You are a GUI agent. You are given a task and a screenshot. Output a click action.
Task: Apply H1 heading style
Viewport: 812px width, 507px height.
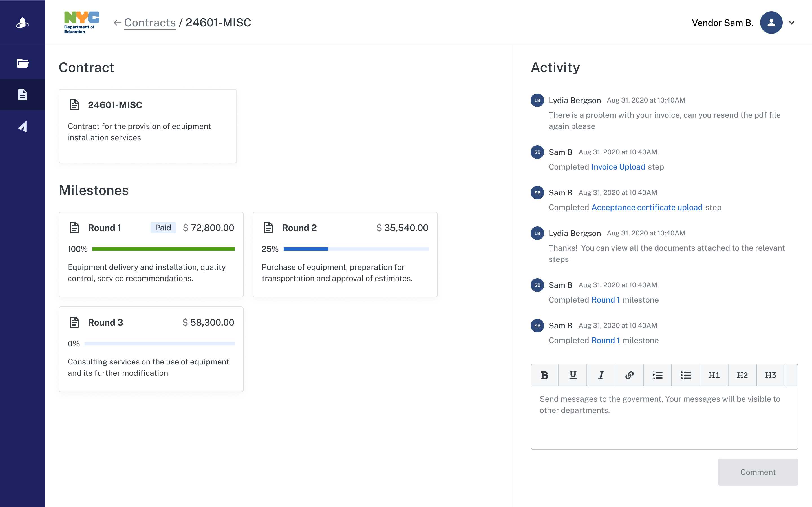(714, 375)
